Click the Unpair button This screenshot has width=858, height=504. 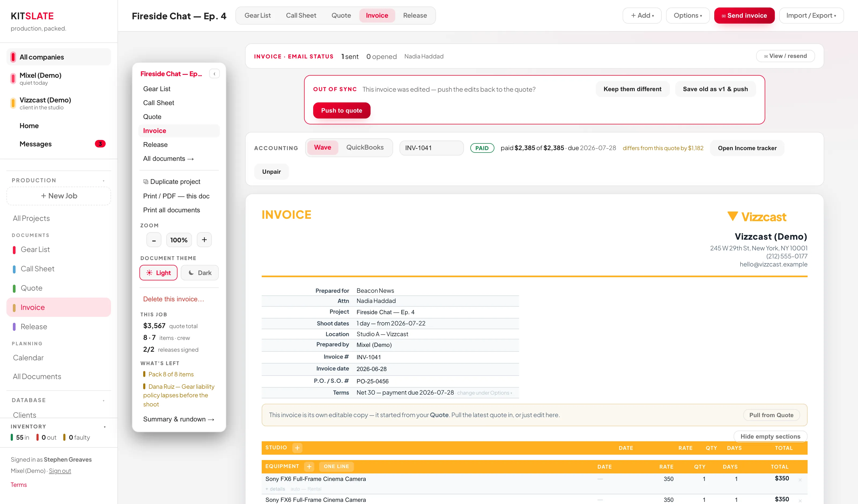[x=271, y=171]
